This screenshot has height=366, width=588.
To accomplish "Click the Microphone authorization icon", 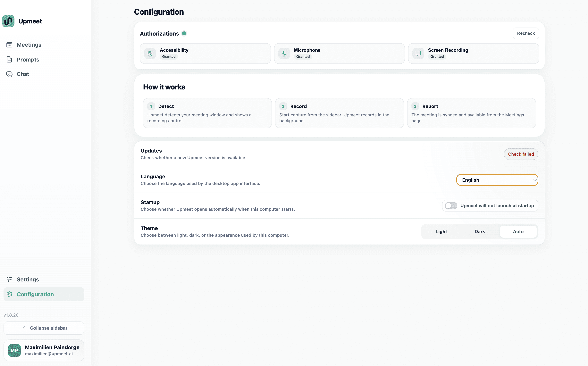I will [x=284, y=54].
